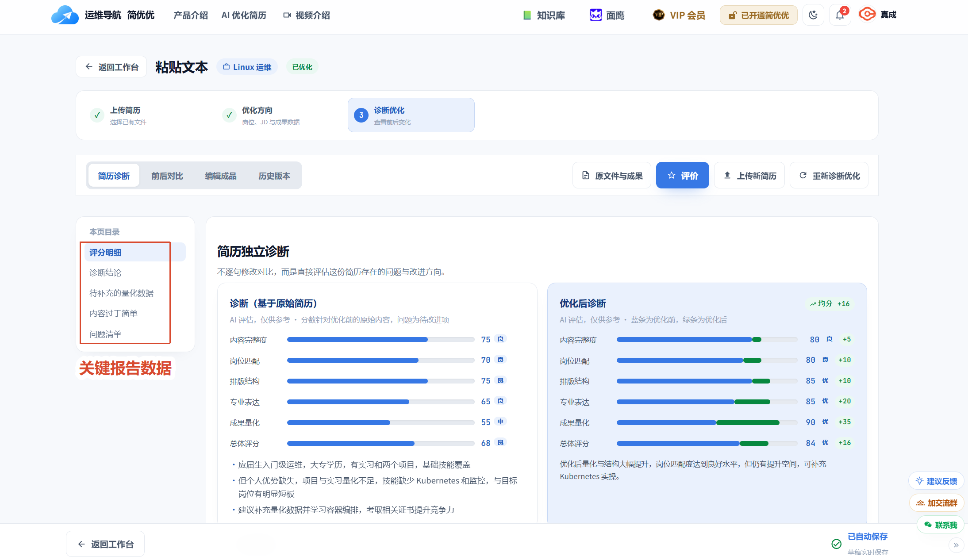968x560 pixels.
Task: Collapse floating panel double-chevron
Action: [x=956, y=545]
